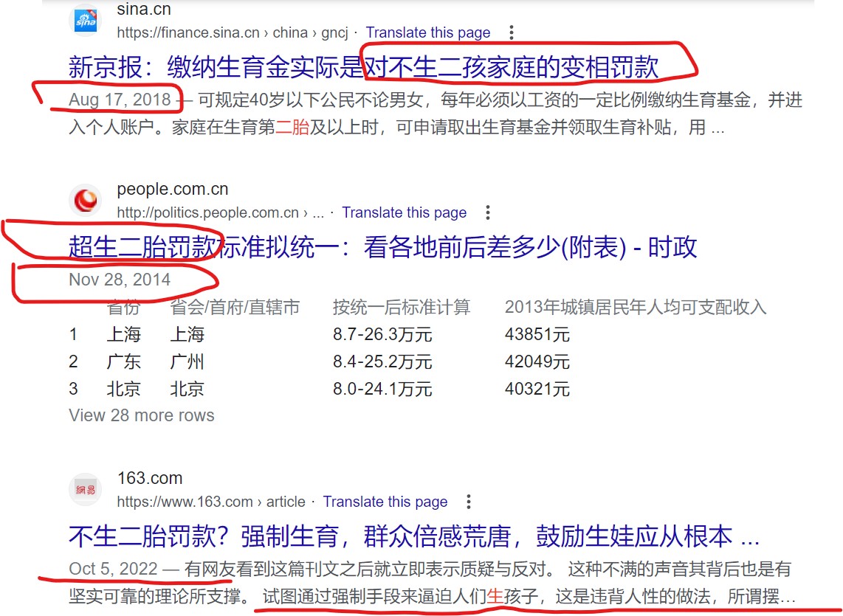Open the three-dot menu for people.com.cn result
843x616 pixels.
488,212
